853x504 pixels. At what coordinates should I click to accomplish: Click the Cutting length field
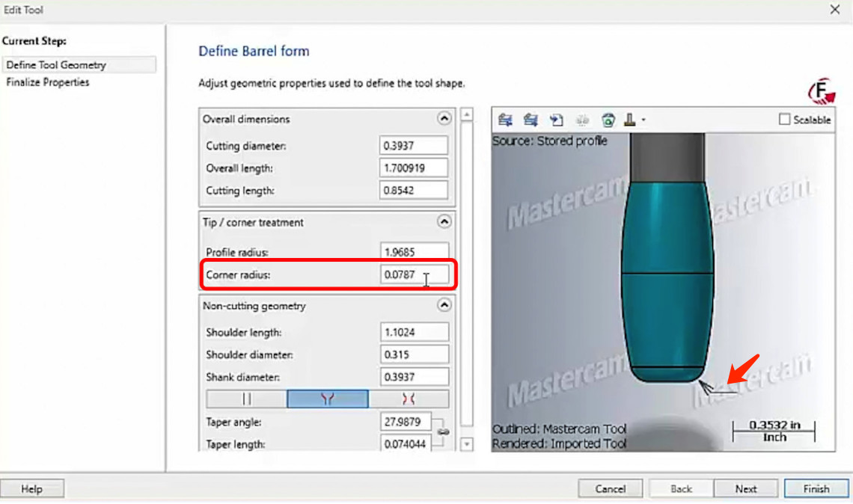coord(414,190)
